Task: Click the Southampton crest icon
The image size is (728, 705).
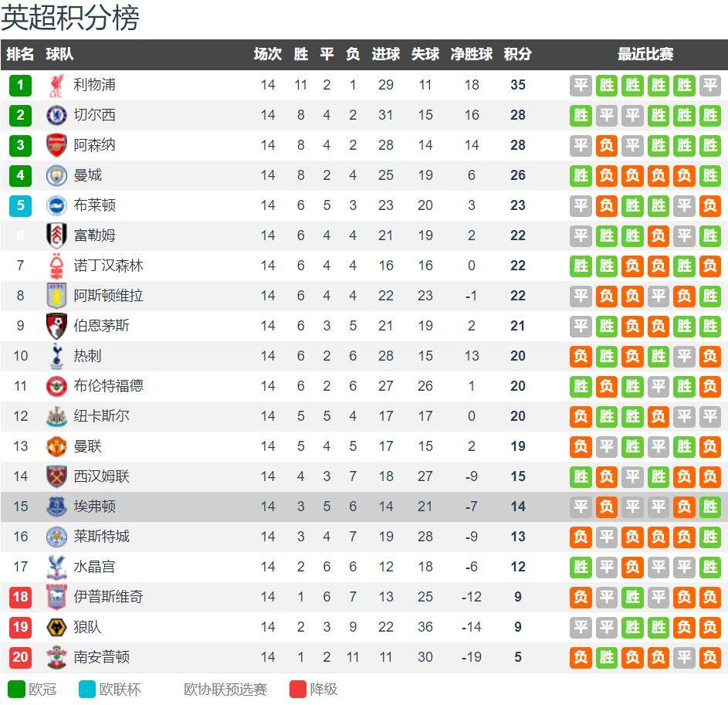Action: click(56, 657)
